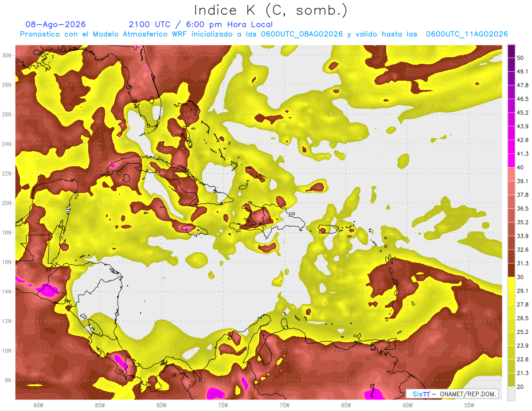Click the "90W" longitude axis label
Screen dimensions: 532x411
(38, 406)
